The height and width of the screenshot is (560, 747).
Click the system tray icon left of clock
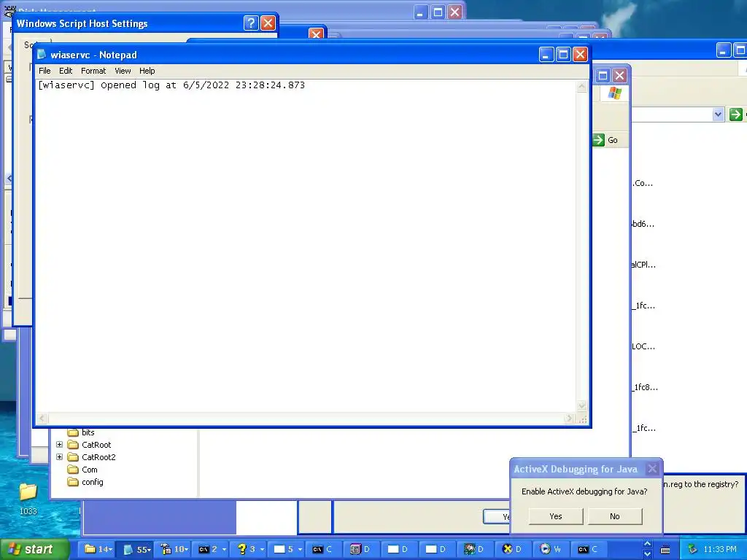point(692,550)
